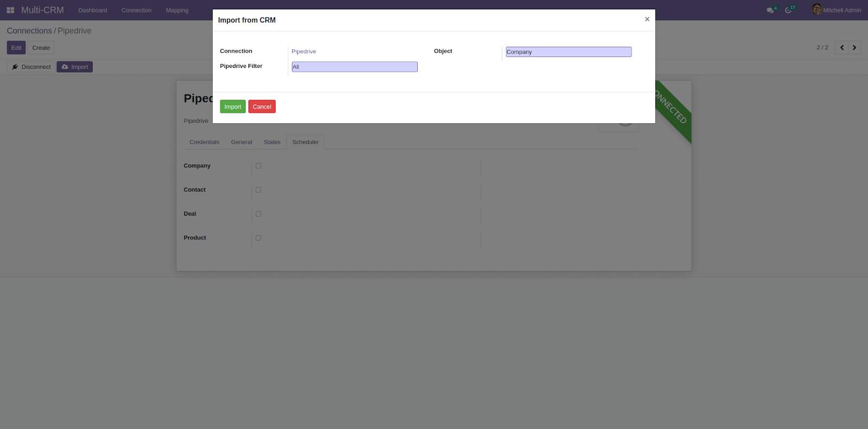868x429 pixels.
Task: Toggle the Product scheduler checkbox
Action: point(258,238)
